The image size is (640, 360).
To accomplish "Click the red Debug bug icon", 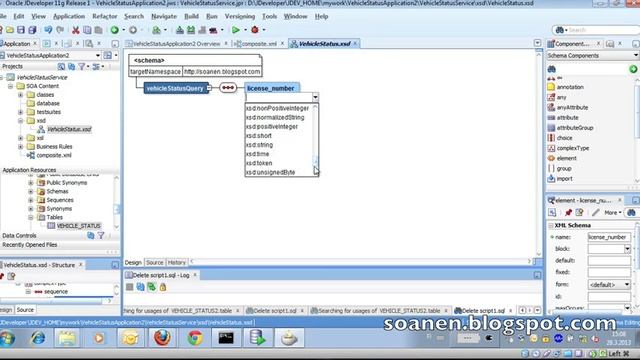I will [x=255, y=30].
